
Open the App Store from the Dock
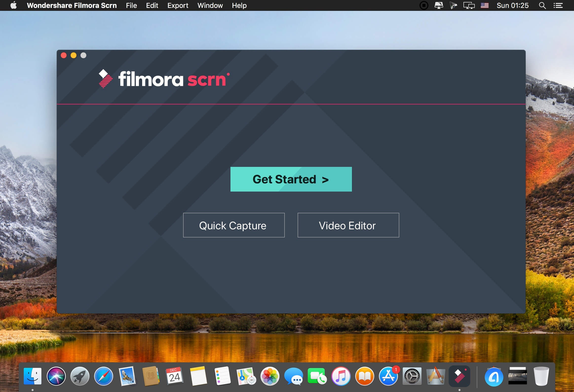(388, 376)
